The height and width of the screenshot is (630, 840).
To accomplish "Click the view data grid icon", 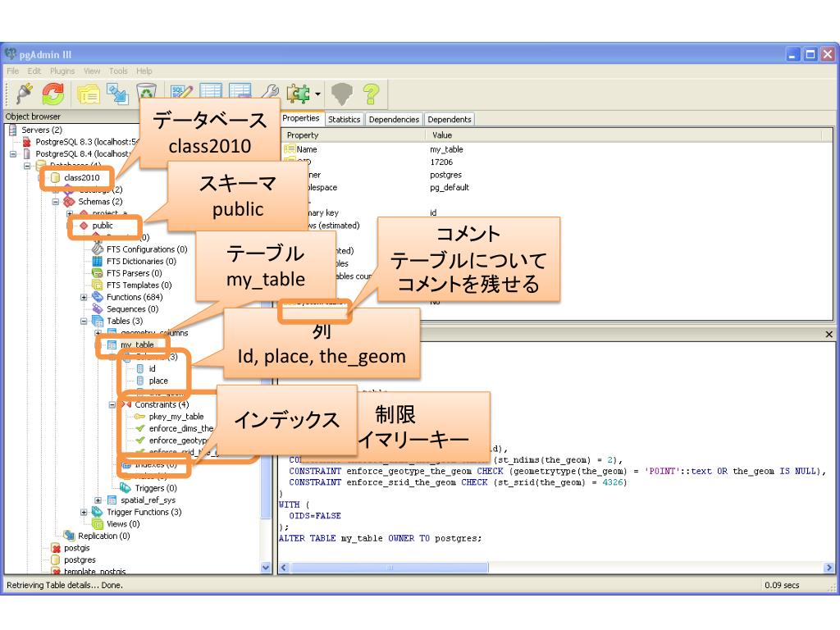I will click(x=211, y=90).
